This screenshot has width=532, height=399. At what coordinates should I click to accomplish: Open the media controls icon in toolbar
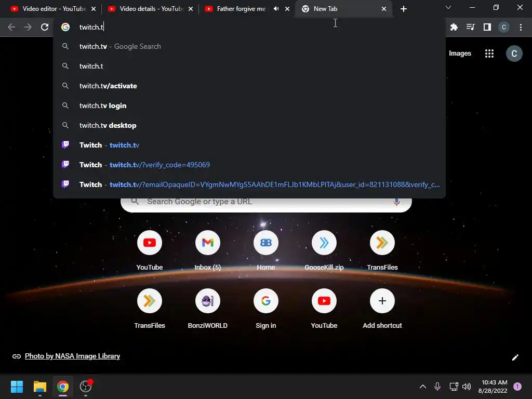tap(471, 27)
